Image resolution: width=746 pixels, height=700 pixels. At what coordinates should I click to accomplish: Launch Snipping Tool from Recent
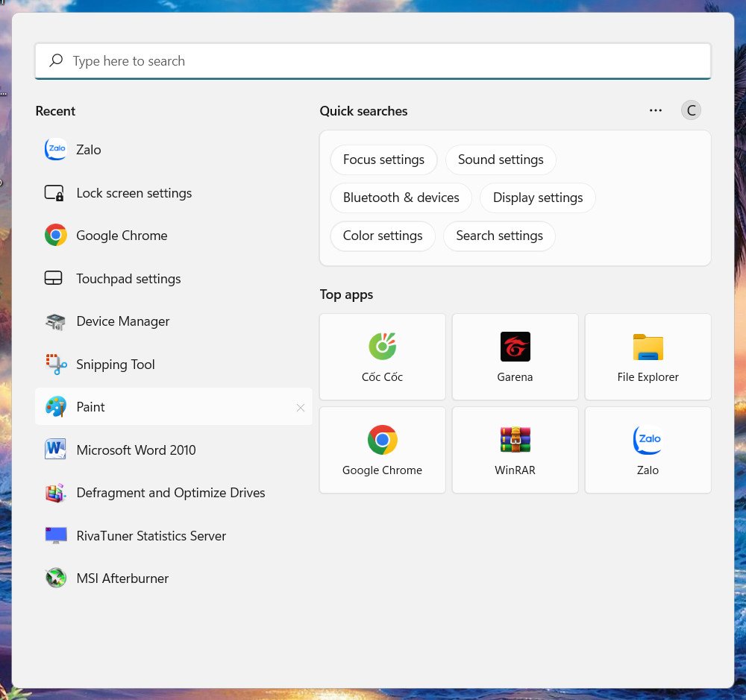click(x=115, y=365)
